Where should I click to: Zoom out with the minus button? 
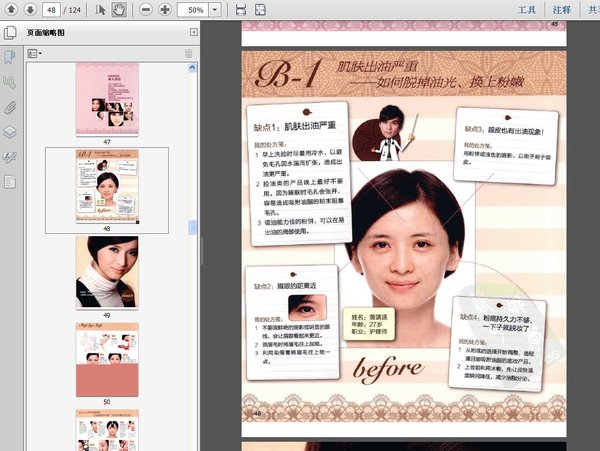click(x=147, y=10)
